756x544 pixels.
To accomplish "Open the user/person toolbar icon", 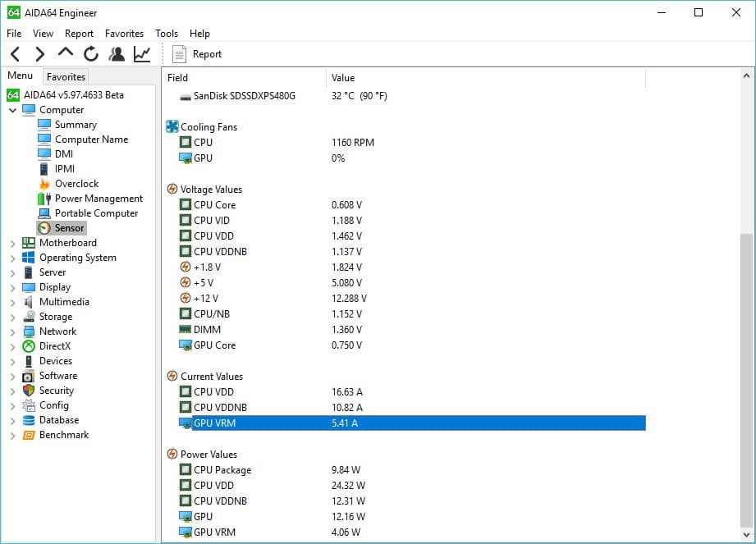I will click(x=117, y=54).
